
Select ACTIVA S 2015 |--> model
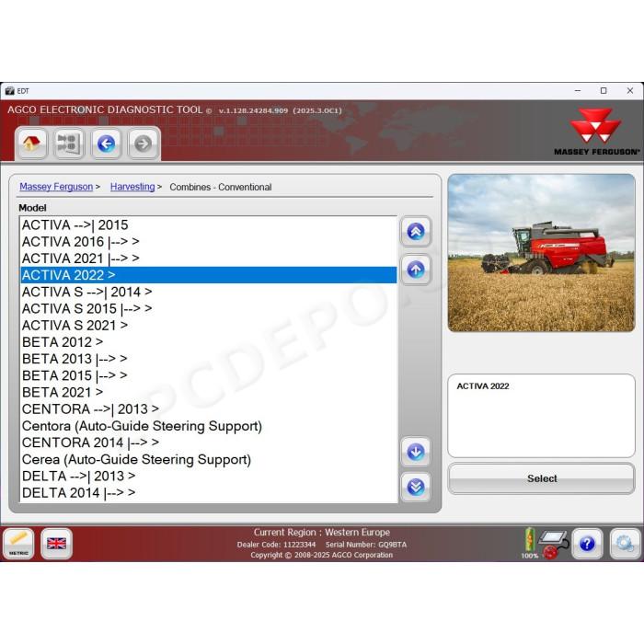209,308
